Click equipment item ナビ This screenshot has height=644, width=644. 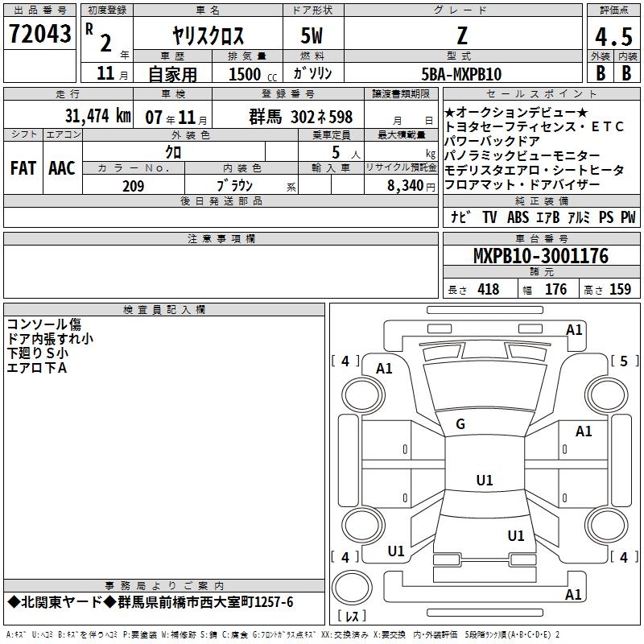(x=460, y=217)
